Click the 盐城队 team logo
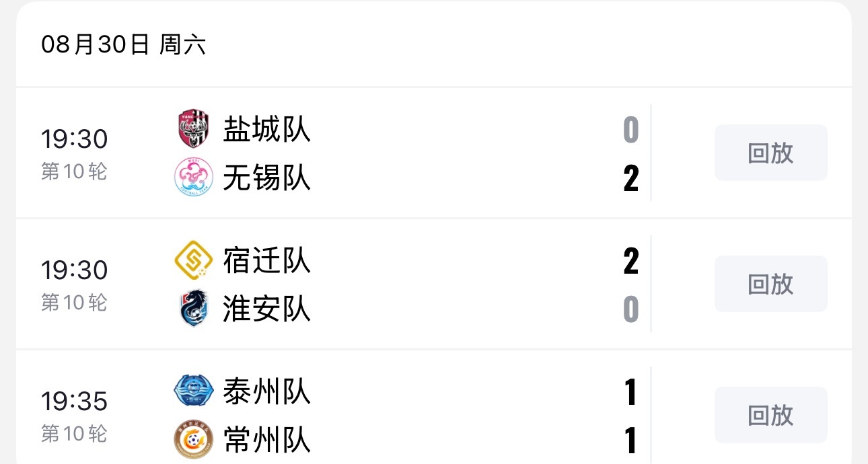This screenshot has height=464, width=868. pyautogui.click(x=194, y=128)
